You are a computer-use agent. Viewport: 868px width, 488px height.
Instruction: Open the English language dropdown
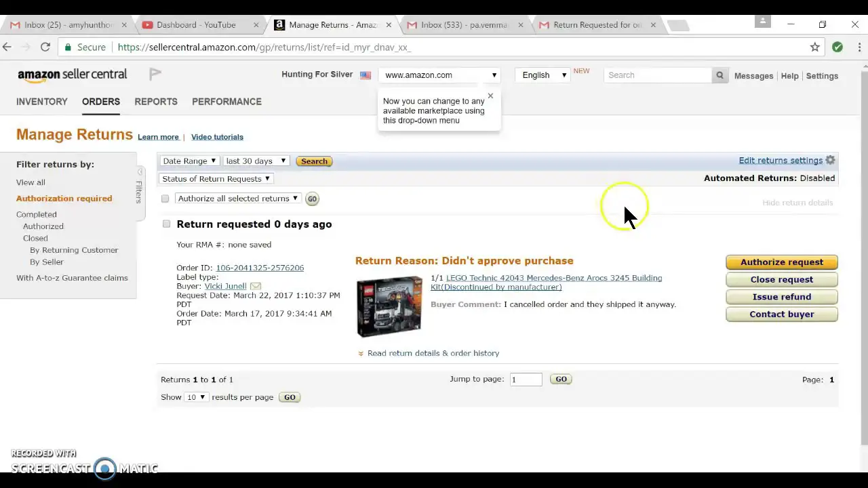(x=544, y=75)
